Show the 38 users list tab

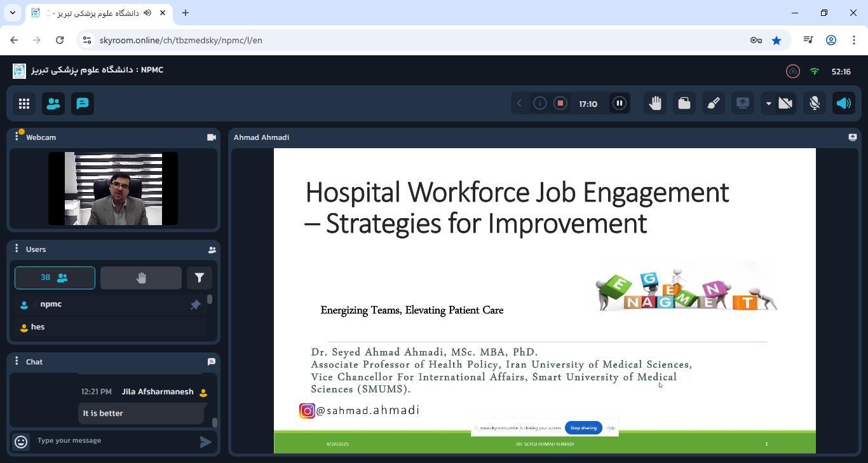pos(55,278)
